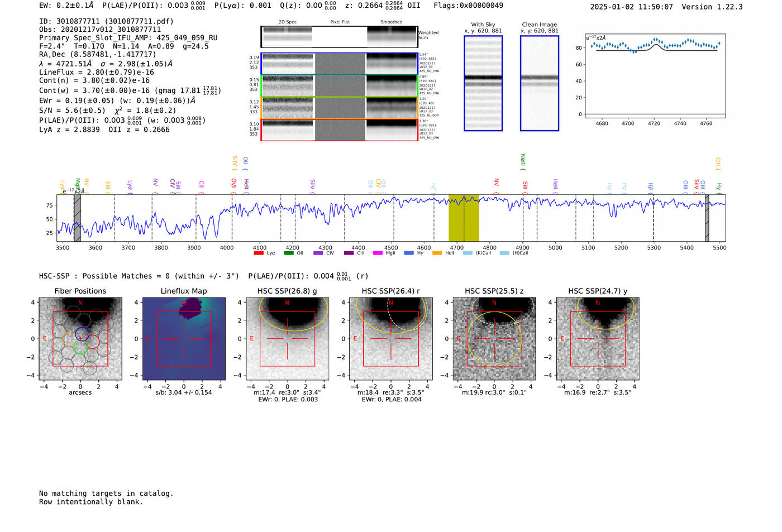The height and width of the screenshot is (532, 782).
Task: Select the Weighted Sum 2D spectrum
Action: (x=339, y=37)
